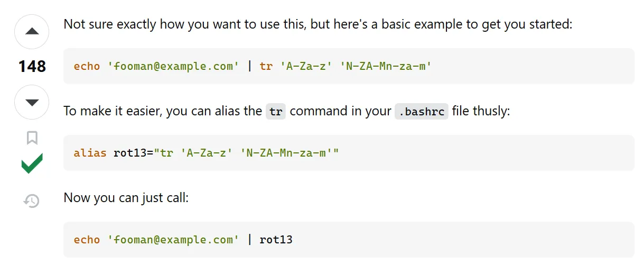Bookmark this answer
Viewport: 644px width, 264px height.
(x=32, y=138)
